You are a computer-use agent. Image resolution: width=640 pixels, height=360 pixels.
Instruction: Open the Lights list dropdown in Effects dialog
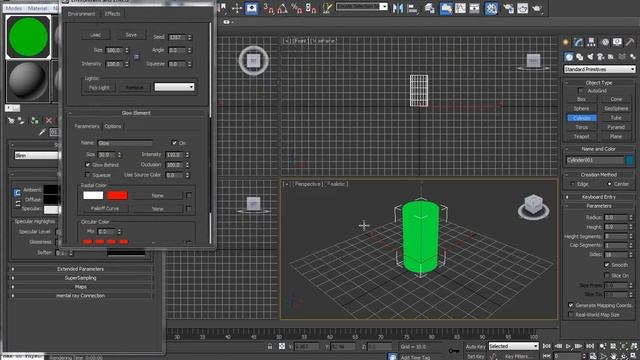(174, 87)
